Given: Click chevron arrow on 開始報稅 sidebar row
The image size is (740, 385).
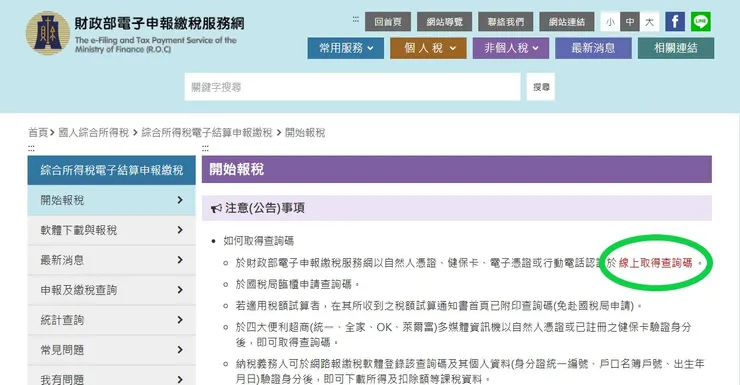Looking at the screenshot, I should point(180,200).
